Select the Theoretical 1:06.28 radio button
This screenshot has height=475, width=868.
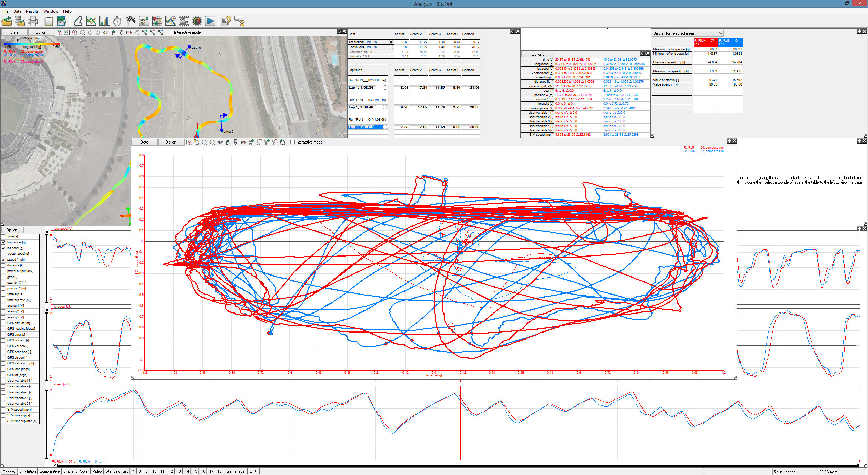[391, 42]
